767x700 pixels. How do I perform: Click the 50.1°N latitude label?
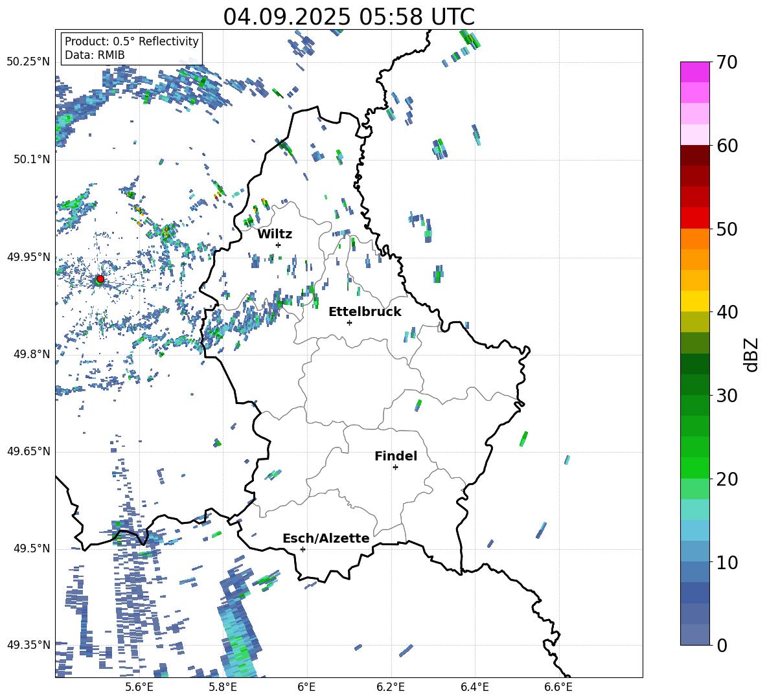pos(32,159)
